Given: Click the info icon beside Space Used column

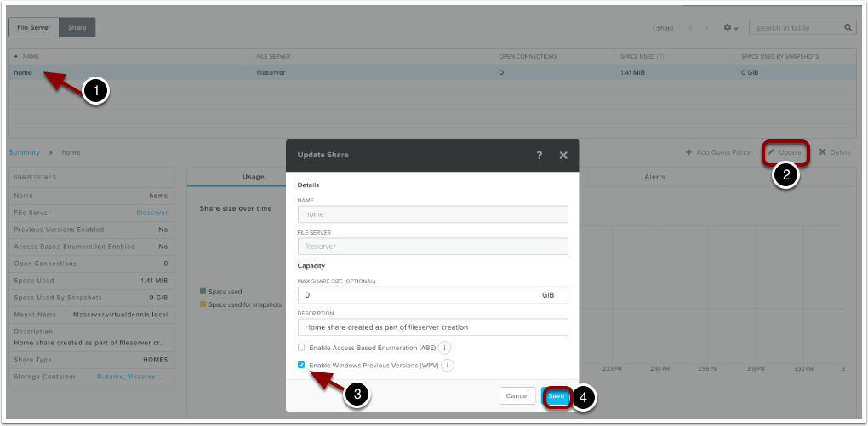Looking at the screenshot, I should (661, 57).
